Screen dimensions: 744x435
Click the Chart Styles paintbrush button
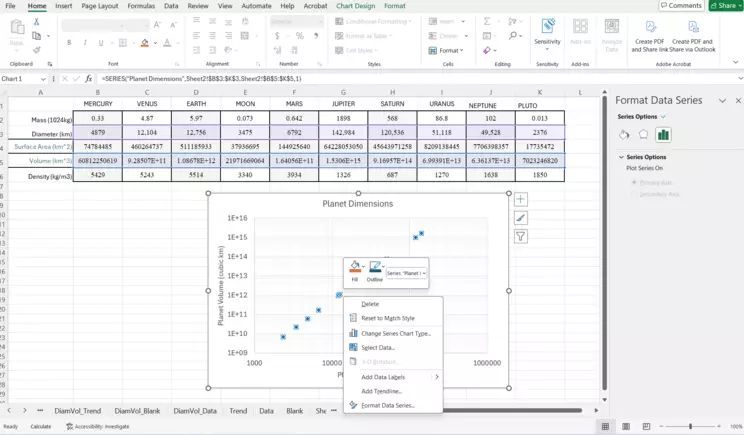[x=521, y=218]
